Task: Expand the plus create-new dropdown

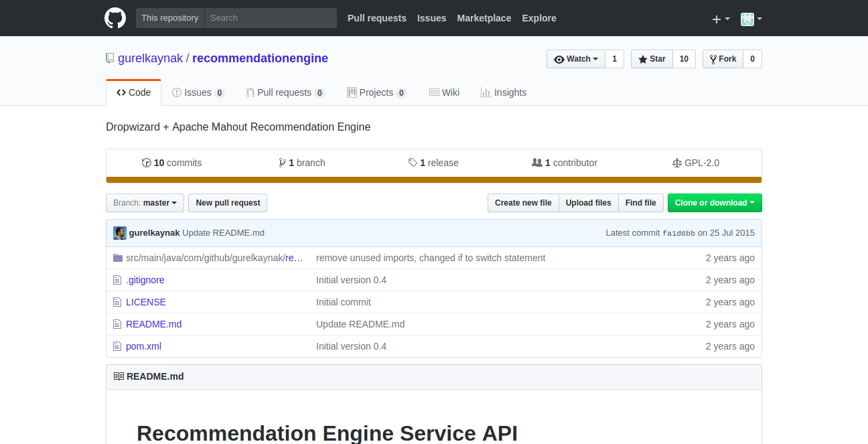Action: [x=721, y=19]
